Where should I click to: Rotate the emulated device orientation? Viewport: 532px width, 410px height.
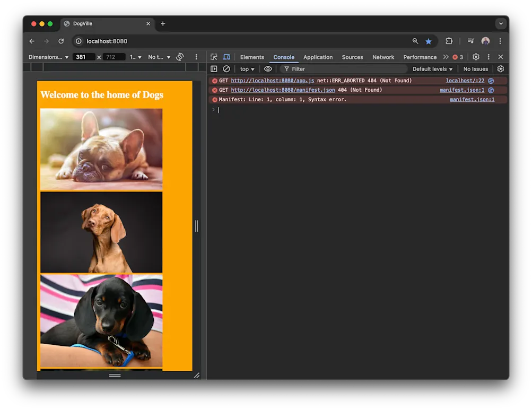pyautogui.click(x=179, y=57)
